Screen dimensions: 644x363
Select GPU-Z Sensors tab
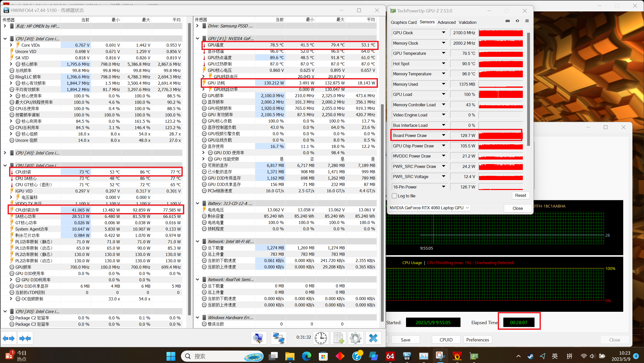pos(427,22)
